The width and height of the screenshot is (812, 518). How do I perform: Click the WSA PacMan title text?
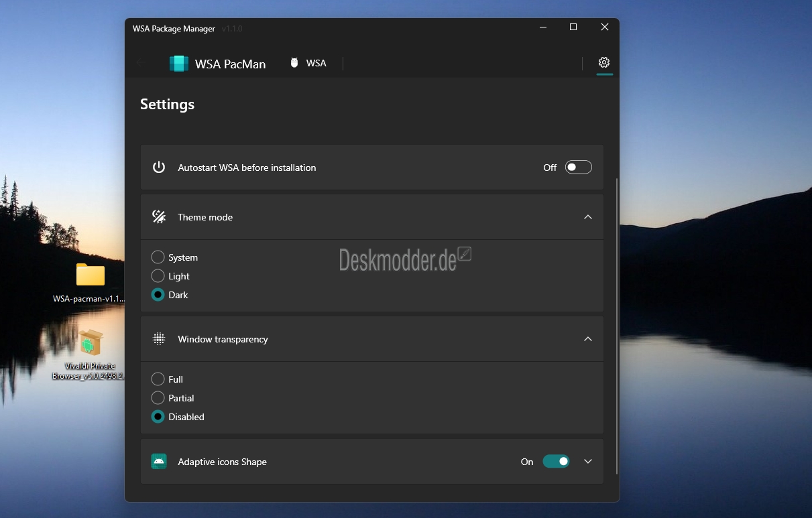230,64
